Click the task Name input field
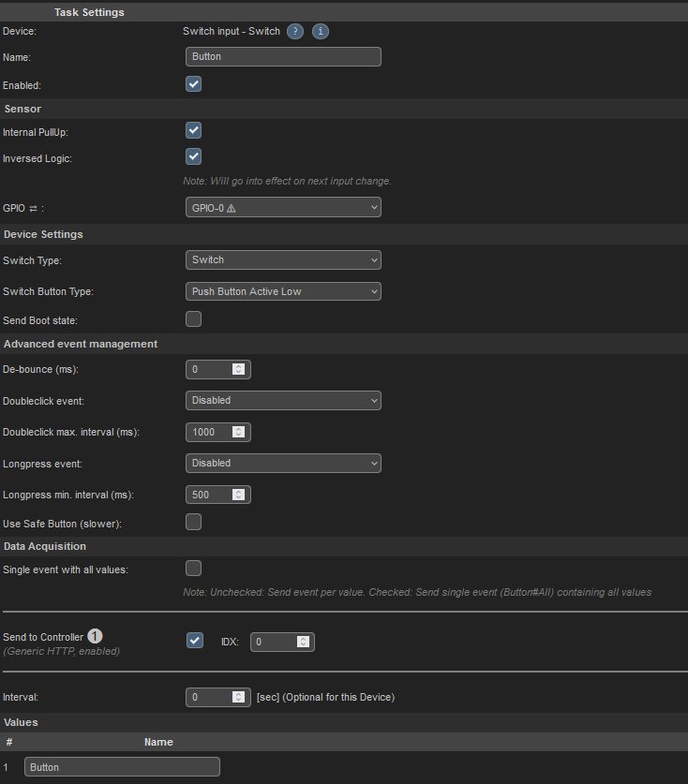Screen dimensions: 688x784 click(x=283, y=56)
